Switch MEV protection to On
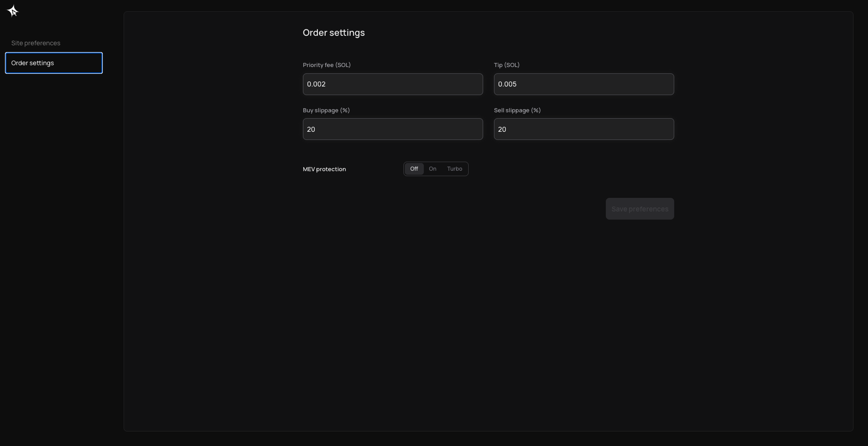Screen dimensions: 868x446 coord(432,169)
